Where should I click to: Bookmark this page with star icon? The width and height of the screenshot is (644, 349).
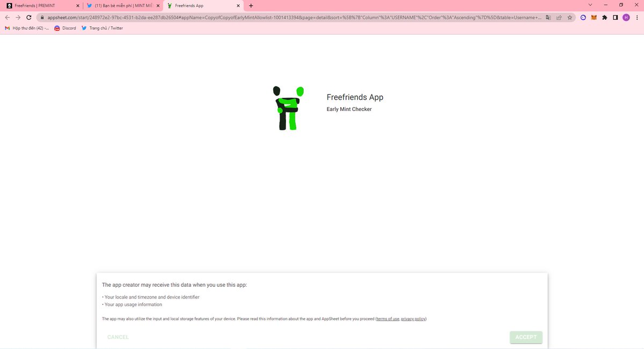[569, 17]
